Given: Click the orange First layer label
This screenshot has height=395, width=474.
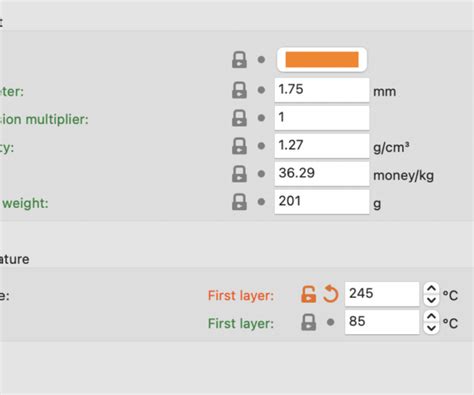Looking at the screenshot, I should 241,295.
